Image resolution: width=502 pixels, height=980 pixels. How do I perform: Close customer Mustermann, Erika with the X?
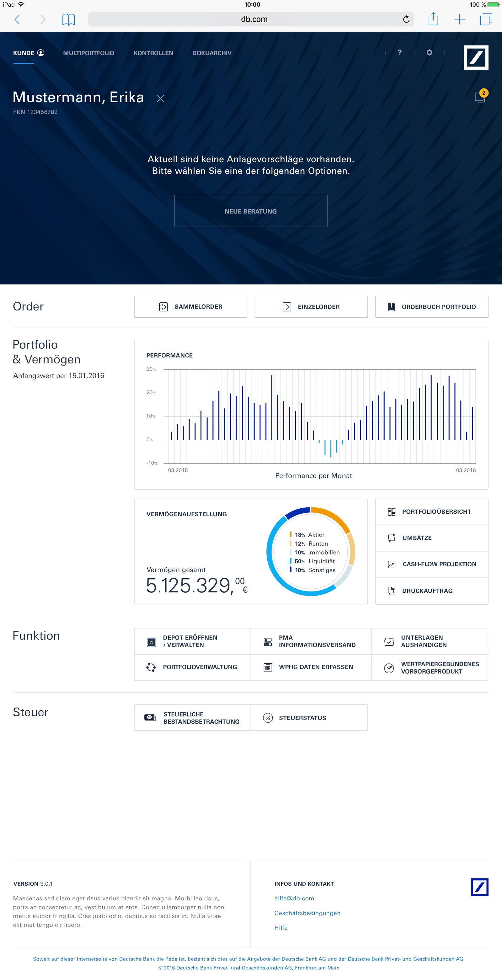161,98
